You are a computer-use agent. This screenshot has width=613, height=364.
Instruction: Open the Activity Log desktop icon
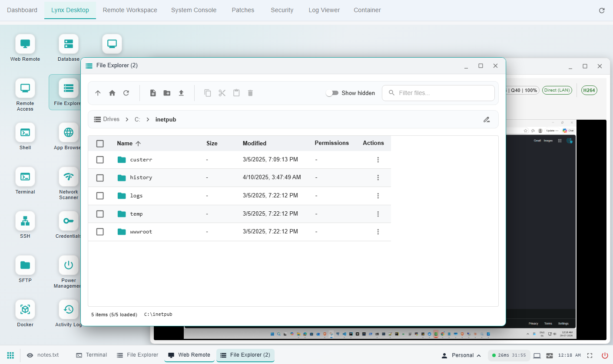click(x=69, y=309)
